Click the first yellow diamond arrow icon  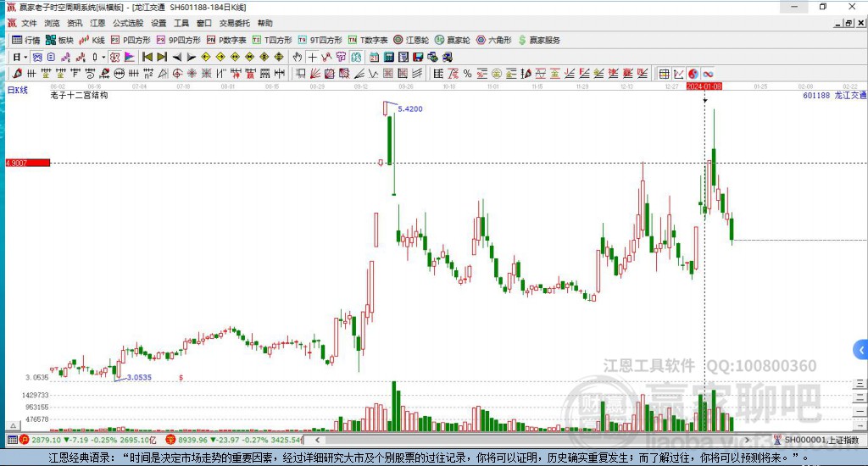(x=205, y=57)
